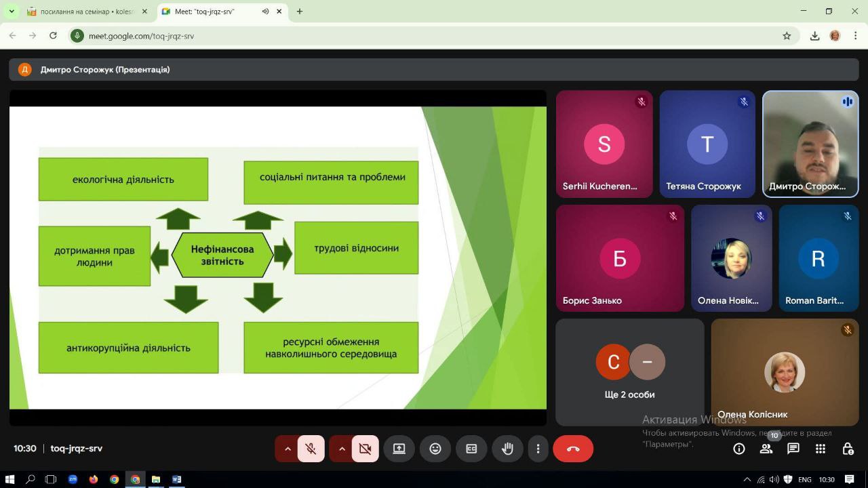The height and width of the screenshot is (488, 868).
Task: Turn on the camera in Meet
Action: click(x=365, y=449)
